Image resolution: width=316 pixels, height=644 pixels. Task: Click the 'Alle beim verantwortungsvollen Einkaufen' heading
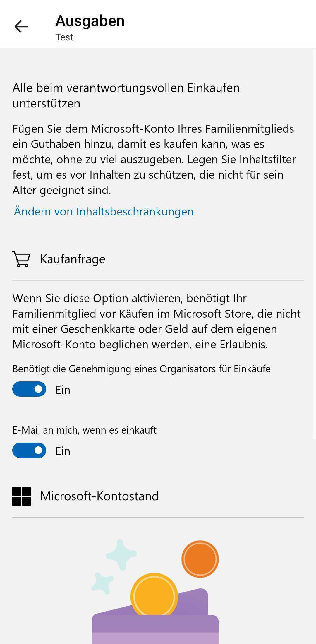tap(126, 95)
